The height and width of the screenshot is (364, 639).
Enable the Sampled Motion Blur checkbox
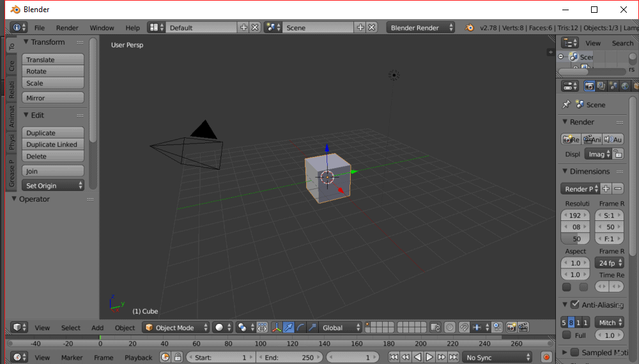[x=574, y=352]
